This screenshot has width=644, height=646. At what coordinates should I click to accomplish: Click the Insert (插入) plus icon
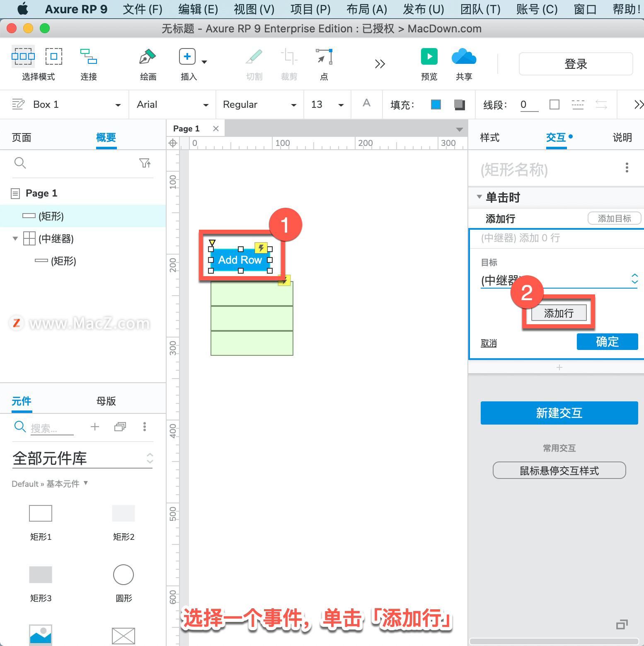click(187, 56)
